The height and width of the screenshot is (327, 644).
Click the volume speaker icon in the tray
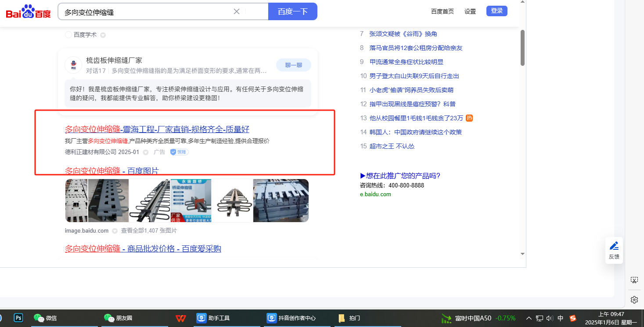point(550,318)
